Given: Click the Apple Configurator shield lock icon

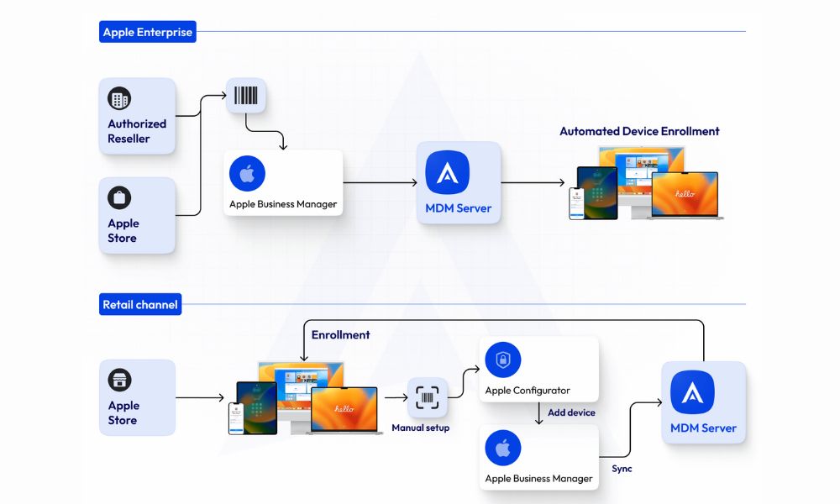Looking at the screenshot, I should (x=502, y=360).
